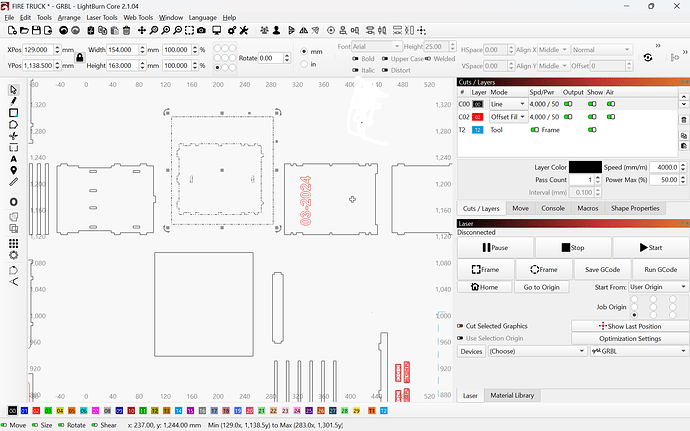Open the GRBL device dropdown
Screen dimensions: 690x431
pos(639,351)
